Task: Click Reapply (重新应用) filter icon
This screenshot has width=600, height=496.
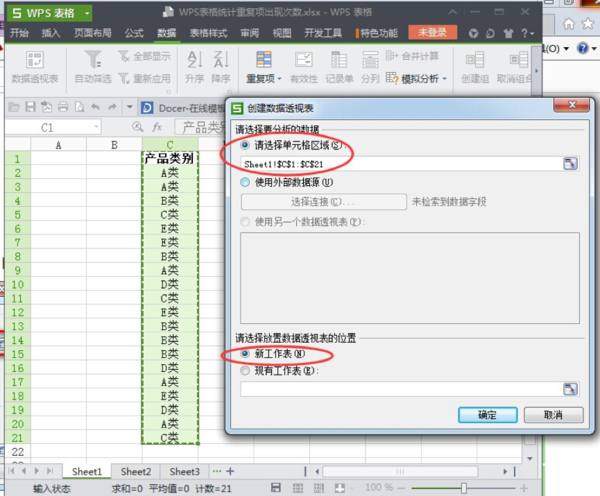Action: click(124, 78)
